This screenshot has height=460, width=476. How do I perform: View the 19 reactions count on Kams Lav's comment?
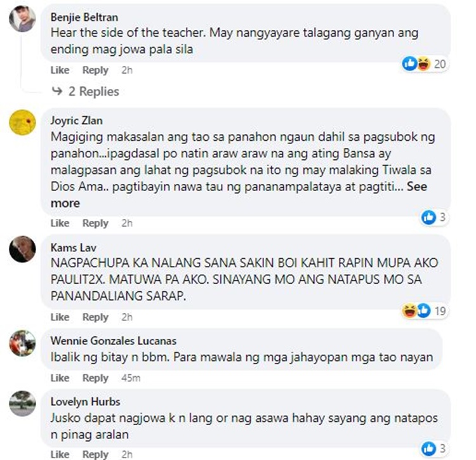point(440,311)
